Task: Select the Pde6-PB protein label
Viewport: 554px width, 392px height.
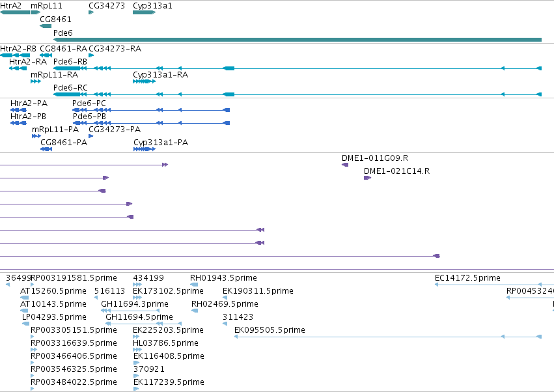Action: click(89, 117)
